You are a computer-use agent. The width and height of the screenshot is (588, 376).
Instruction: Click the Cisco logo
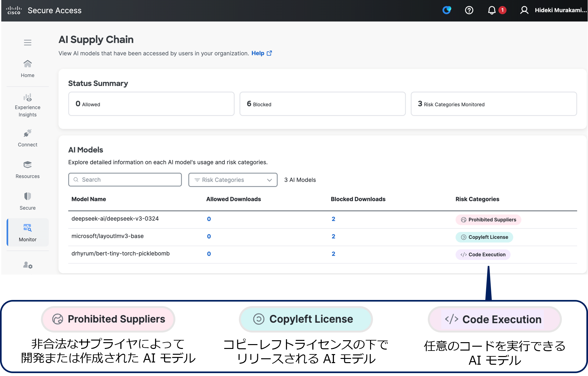pos(14,10)
